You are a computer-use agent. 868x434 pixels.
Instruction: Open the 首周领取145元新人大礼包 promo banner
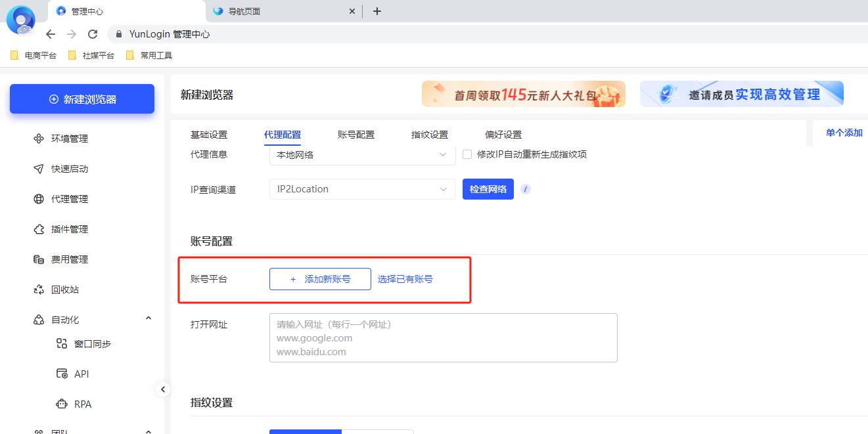pos(523,94)
